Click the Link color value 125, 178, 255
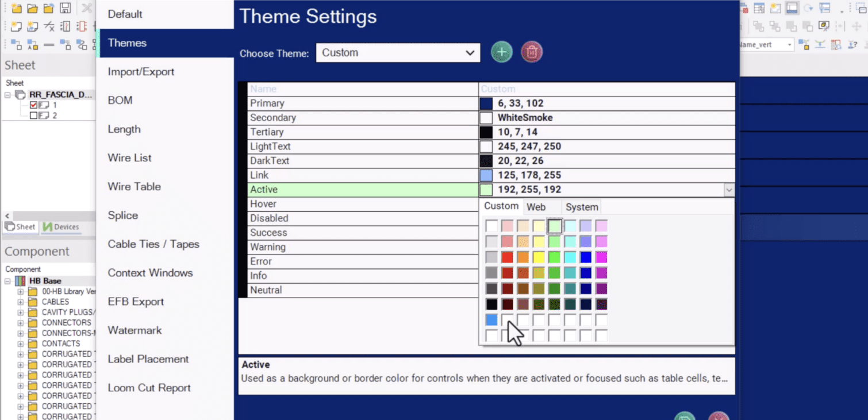The width and height of the screenshot is (868, 420). [529, 175]
